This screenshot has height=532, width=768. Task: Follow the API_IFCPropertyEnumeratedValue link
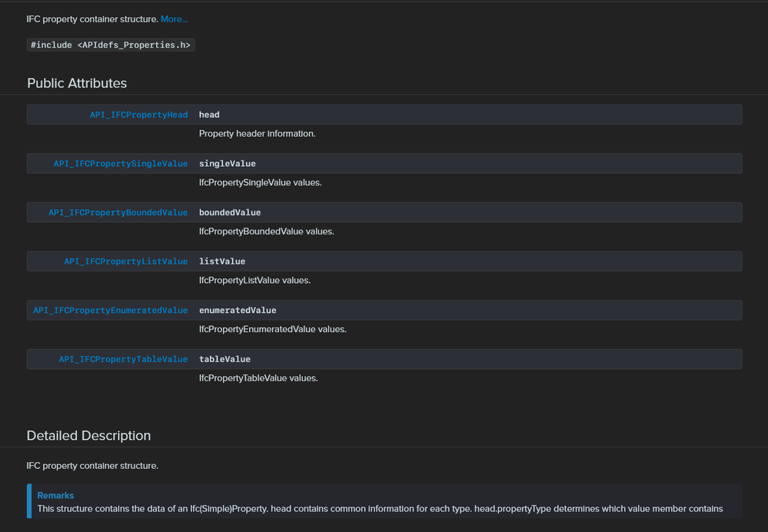(x=110, y=310)
